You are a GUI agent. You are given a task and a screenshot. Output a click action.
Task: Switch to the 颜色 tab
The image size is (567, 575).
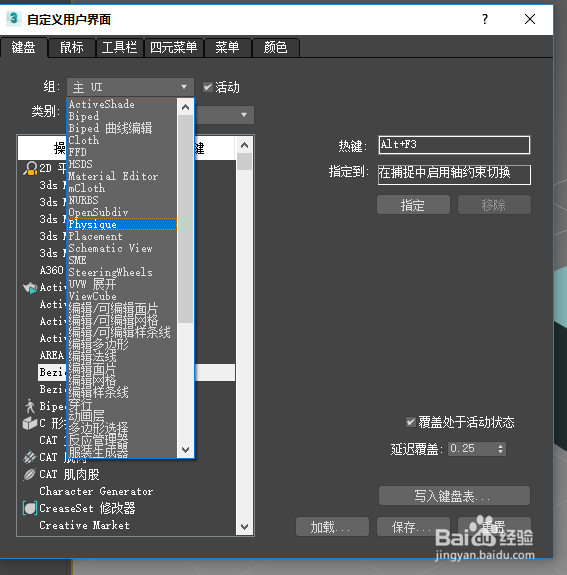coord(275,47)
